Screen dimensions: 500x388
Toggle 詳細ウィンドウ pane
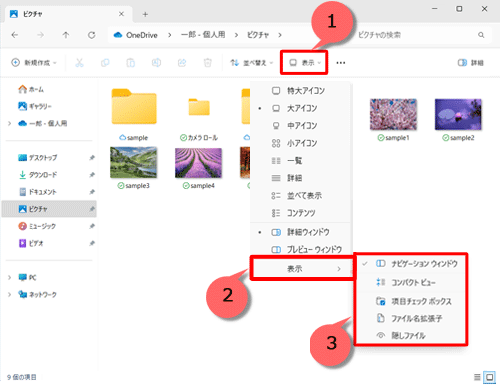(x=301, y=232)
